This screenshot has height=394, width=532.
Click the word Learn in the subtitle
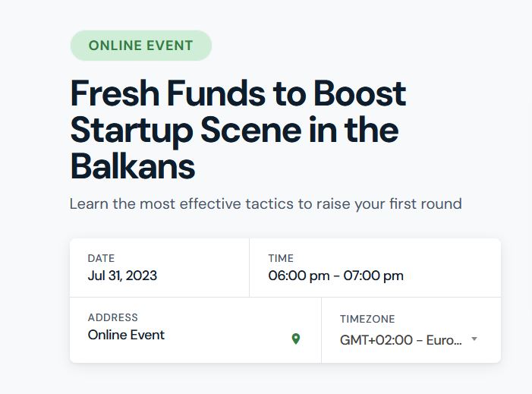click(89, 204)
